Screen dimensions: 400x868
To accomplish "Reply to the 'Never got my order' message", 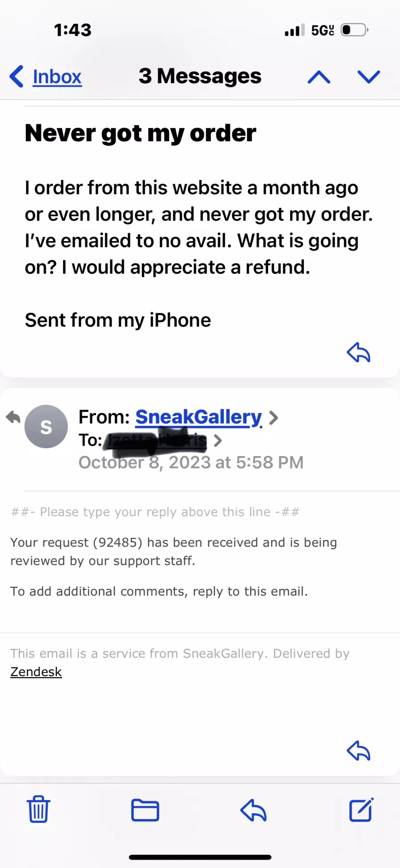I will [x=358, y=353].
